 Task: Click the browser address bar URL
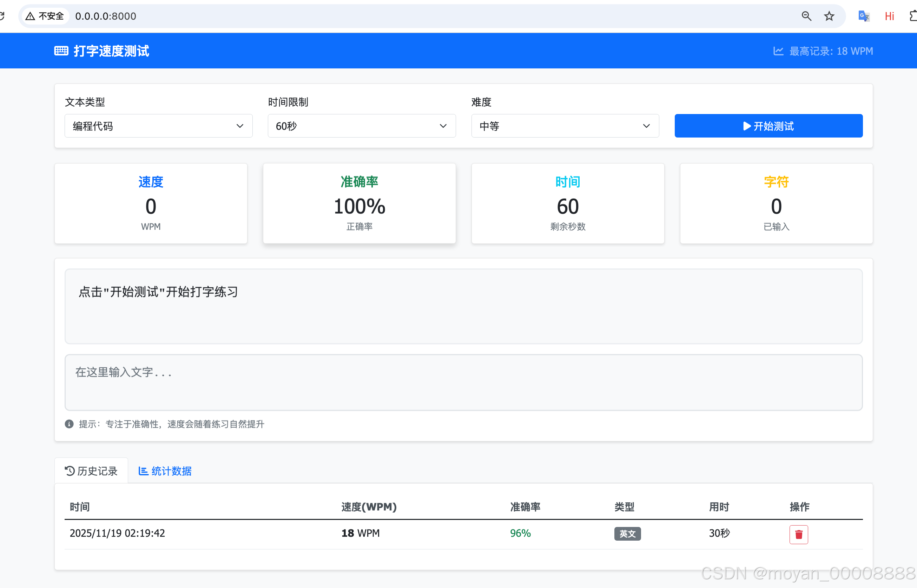(x=105, y=16)
